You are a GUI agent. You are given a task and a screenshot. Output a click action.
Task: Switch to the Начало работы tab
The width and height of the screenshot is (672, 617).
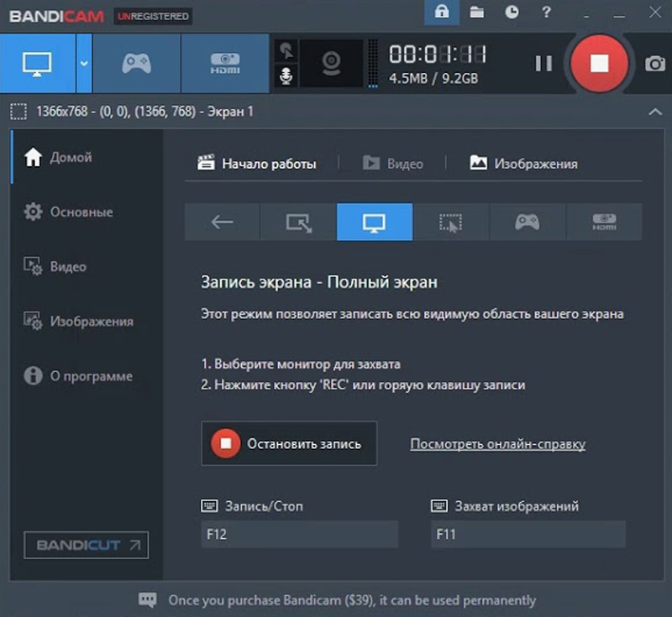257,164
